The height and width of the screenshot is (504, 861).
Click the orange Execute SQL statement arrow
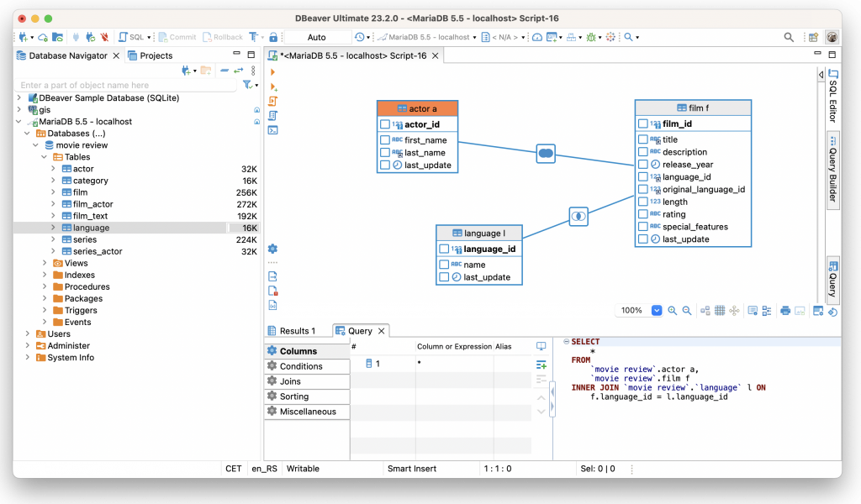[273, 72]
